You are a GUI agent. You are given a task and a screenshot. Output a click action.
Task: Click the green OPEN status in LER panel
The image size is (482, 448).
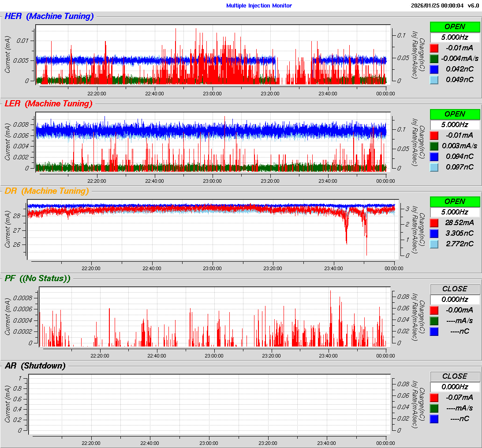pos(455,114)
